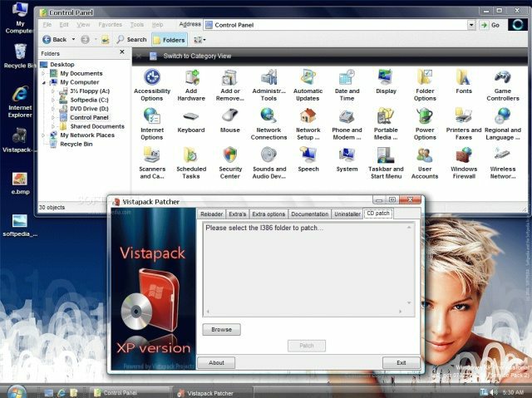Open the Display icon

[386, 81]
